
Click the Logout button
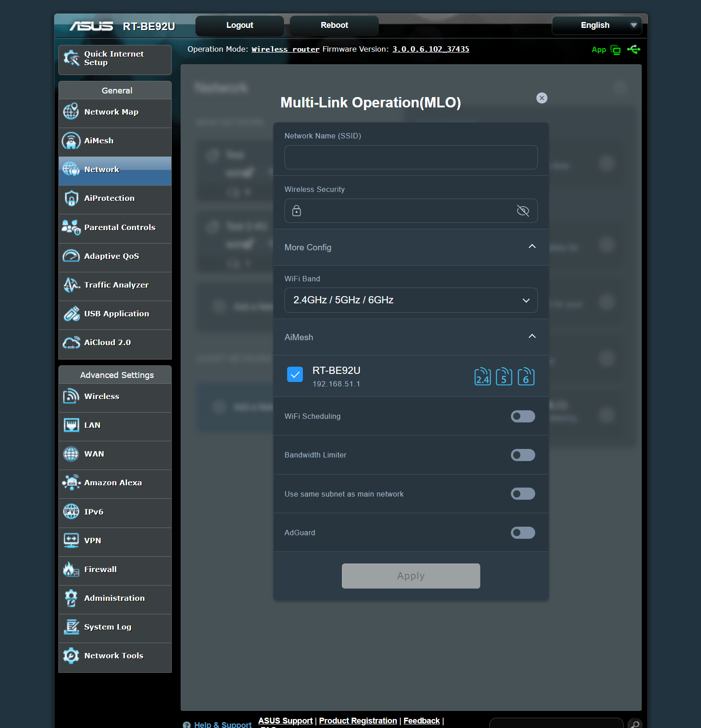(240, 26)
